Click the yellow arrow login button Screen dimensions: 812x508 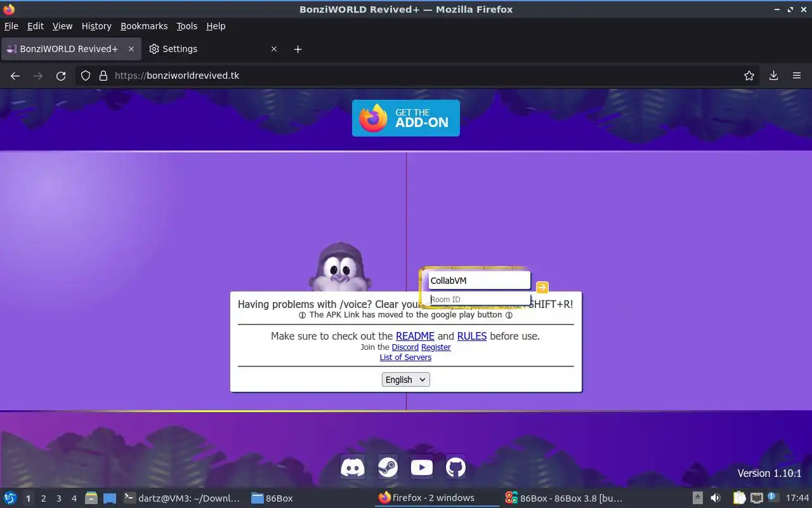pos(542,287)
